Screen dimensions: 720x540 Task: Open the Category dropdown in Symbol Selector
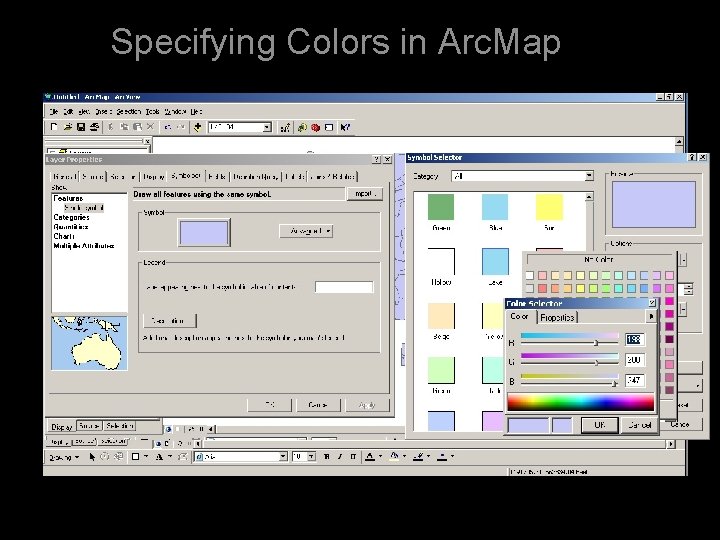coord(589,176)
